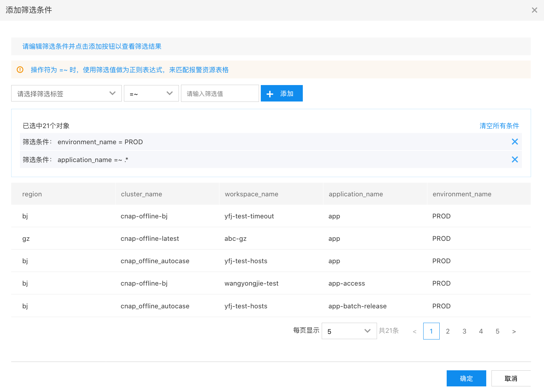Select page 1 in pagination
The height and width of the screenshot is (392, 544).
[x=431, y=331]
